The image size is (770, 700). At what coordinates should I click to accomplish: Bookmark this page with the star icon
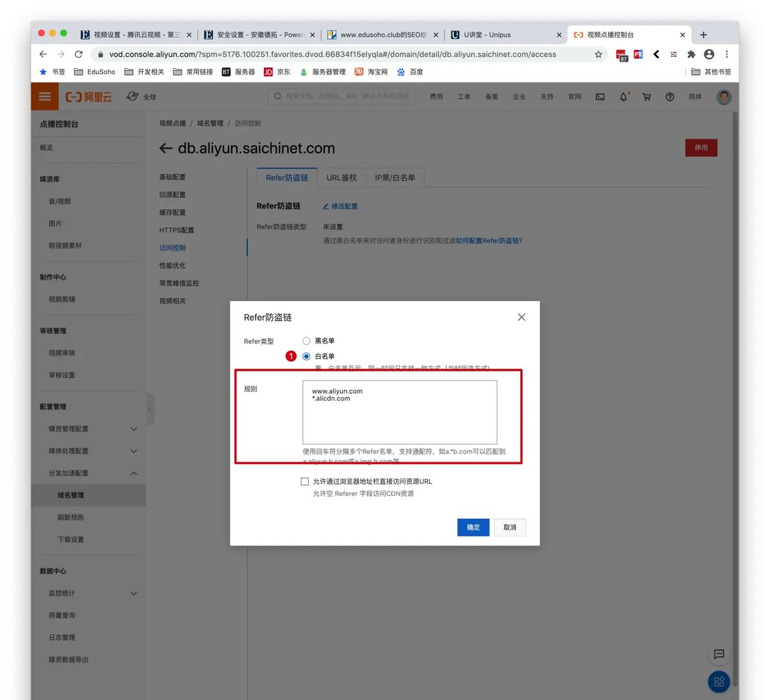tap(599, 54)
